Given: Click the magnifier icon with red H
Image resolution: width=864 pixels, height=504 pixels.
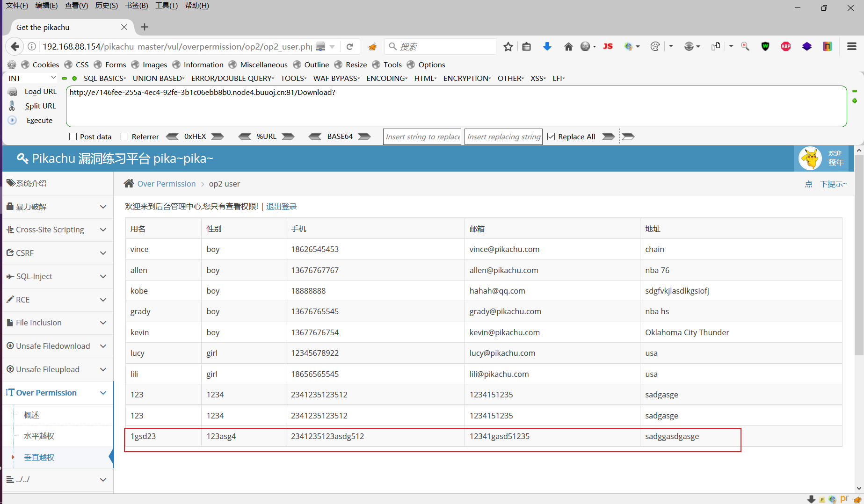Looking at the screenshot, I should 745,46.
